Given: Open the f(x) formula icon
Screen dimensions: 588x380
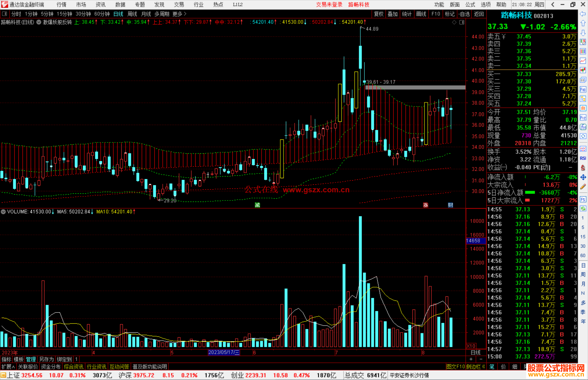Looking at the screenshot, I should coord(583,127).
